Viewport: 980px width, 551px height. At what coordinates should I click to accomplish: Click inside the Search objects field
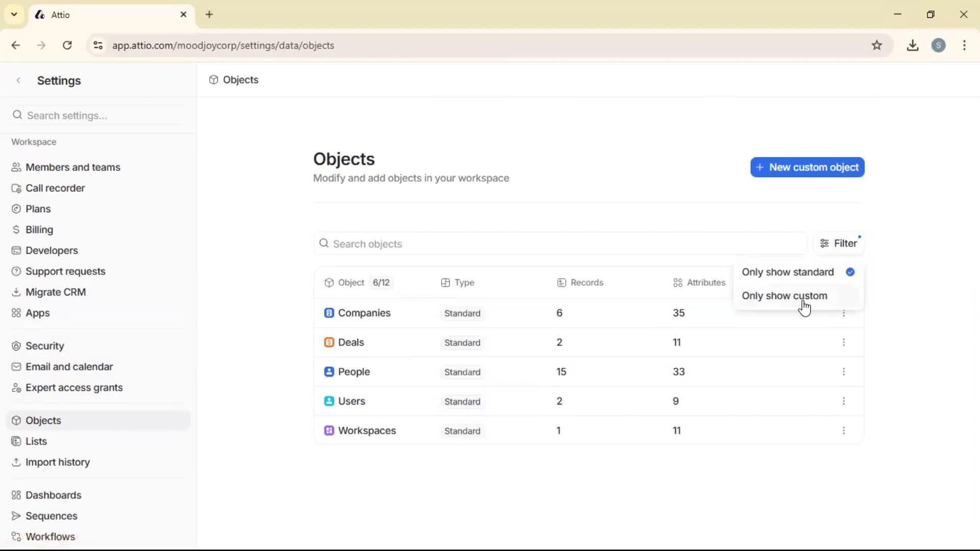(x=510, y=244)
